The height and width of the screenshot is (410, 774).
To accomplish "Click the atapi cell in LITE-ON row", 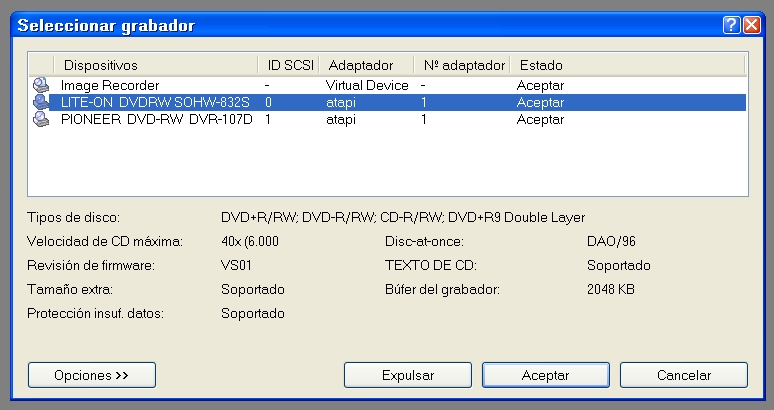I will click(341, 103).
